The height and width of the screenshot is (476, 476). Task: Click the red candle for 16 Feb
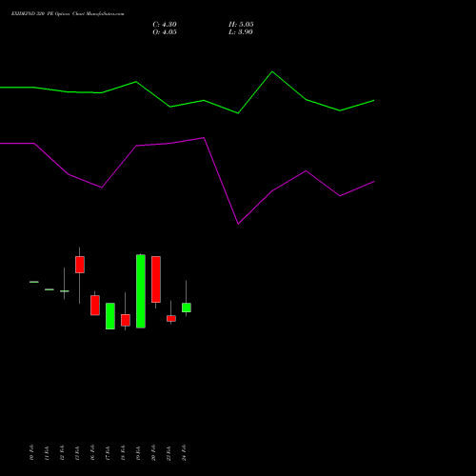point(95,306)
